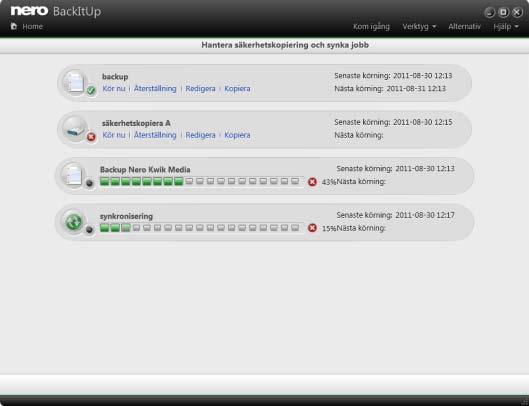
Task: Click Återställning for säkerhetskopiera A
Action: coord(155,135)
